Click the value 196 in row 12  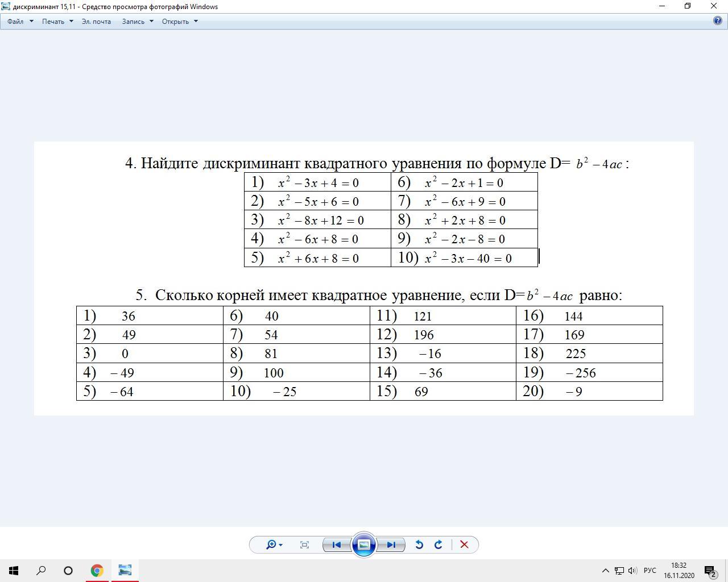point(424,335)
